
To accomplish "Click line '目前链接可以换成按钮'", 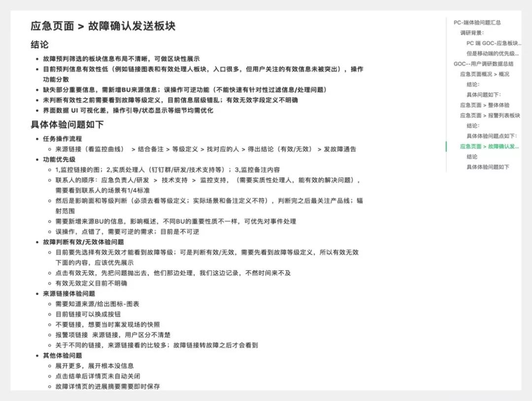I will pyautogui.click(x=88, y=314).
